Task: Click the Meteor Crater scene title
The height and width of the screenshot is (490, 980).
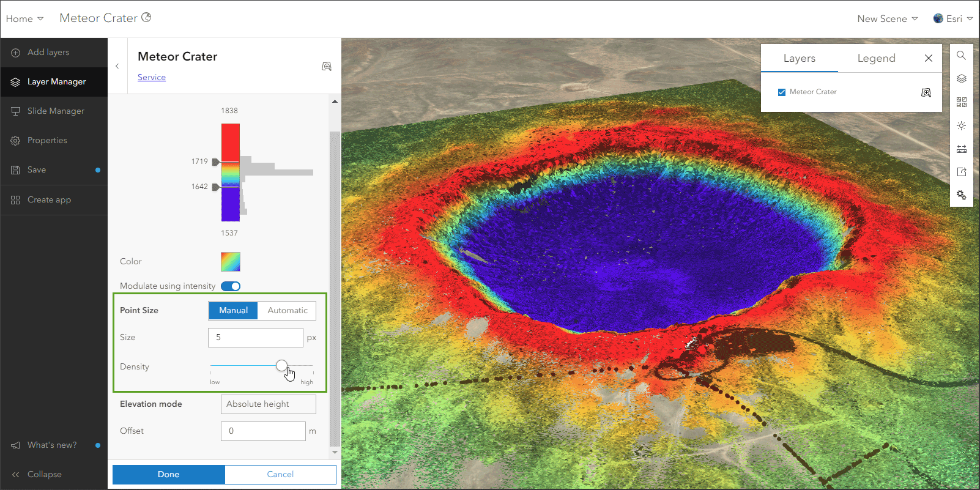Action: click(x=98, y=18)
